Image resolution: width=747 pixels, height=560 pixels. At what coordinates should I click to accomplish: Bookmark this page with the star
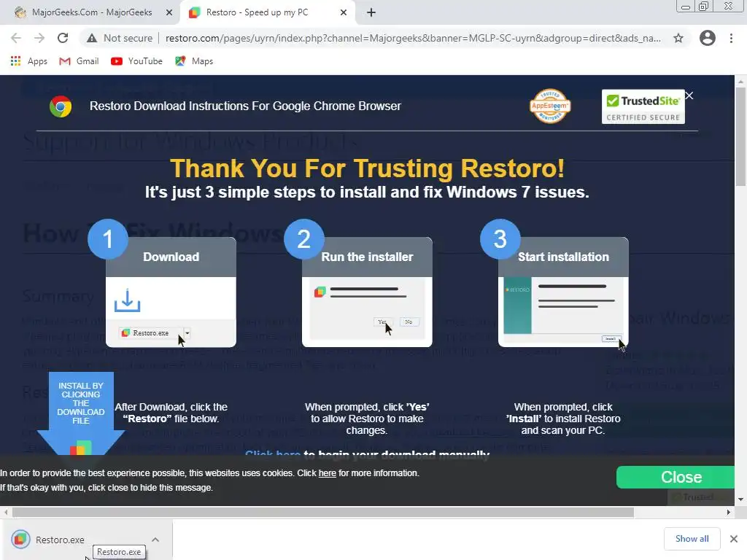678,38
